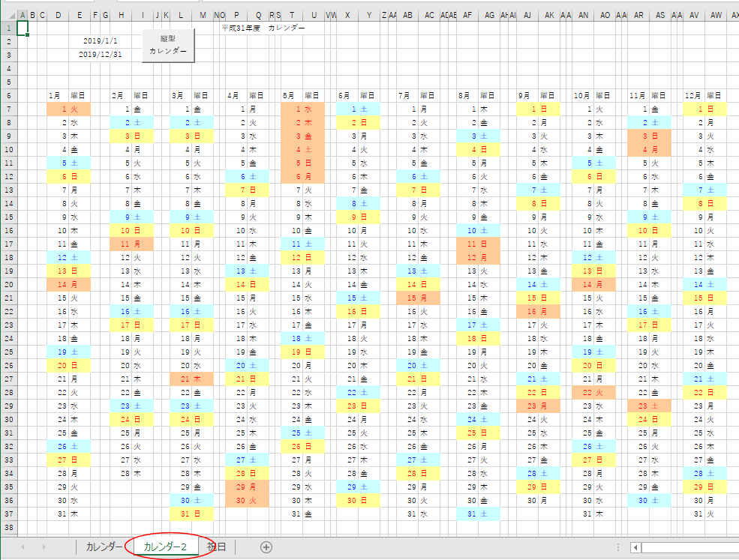Click the next sheet navigation arrow

pos(44,547)
